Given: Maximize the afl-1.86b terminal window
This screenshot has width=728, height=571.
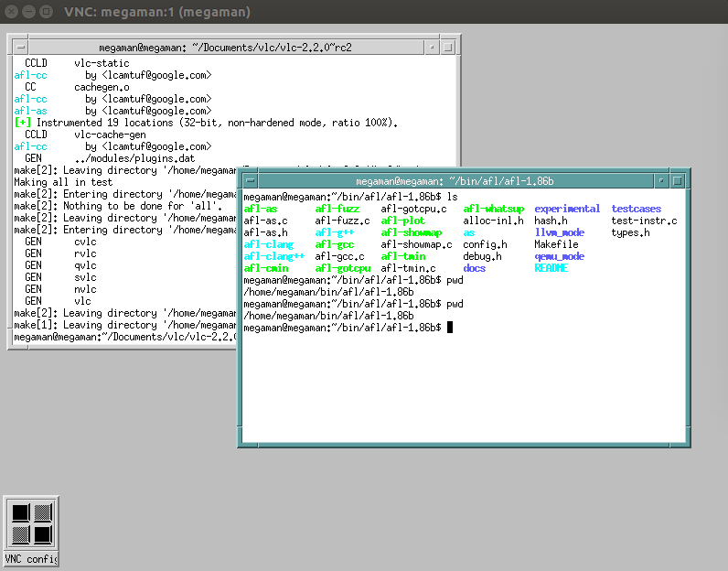Looking at the screenshot, I should 676,180.
